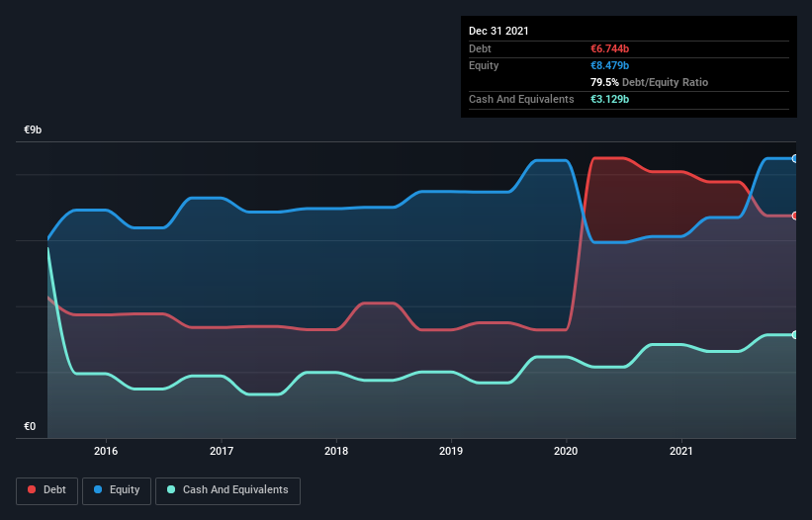
Task: Click Cash And Equivalents label in tooltip
Action: (x=521, y=99)
